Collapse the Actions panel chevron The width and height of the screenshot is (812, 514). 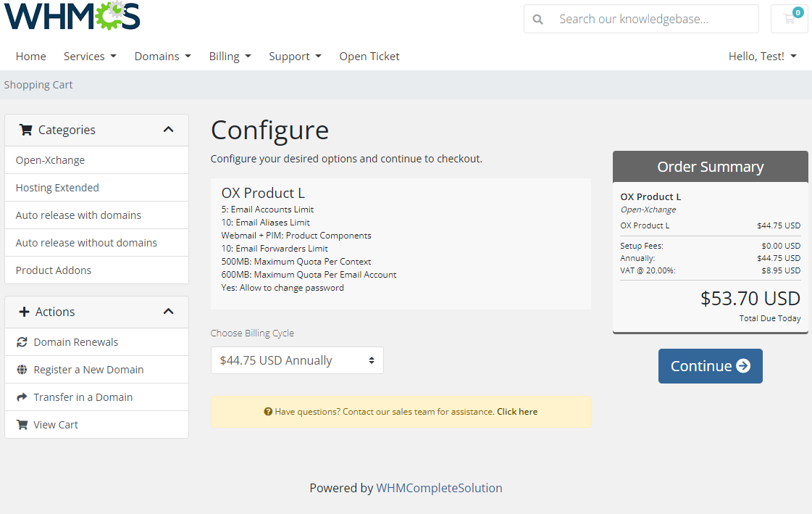[168, 312]
